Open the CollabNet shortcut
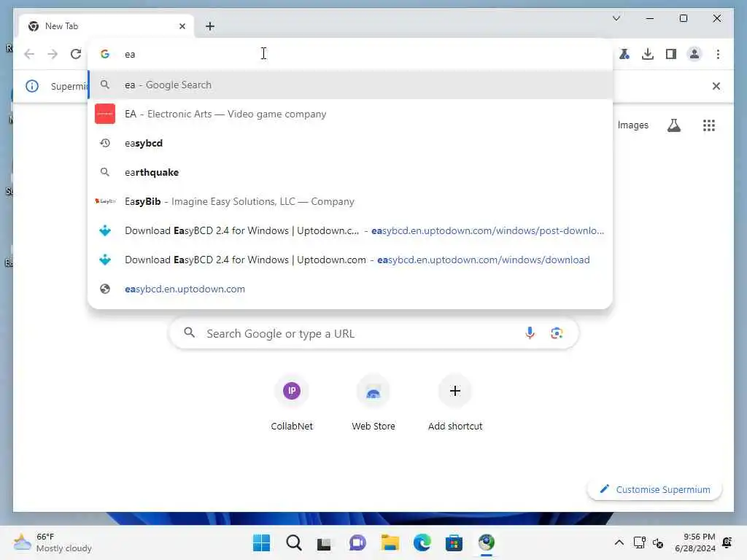Screen dimensions: 747x560 click(x=292, y=402)
